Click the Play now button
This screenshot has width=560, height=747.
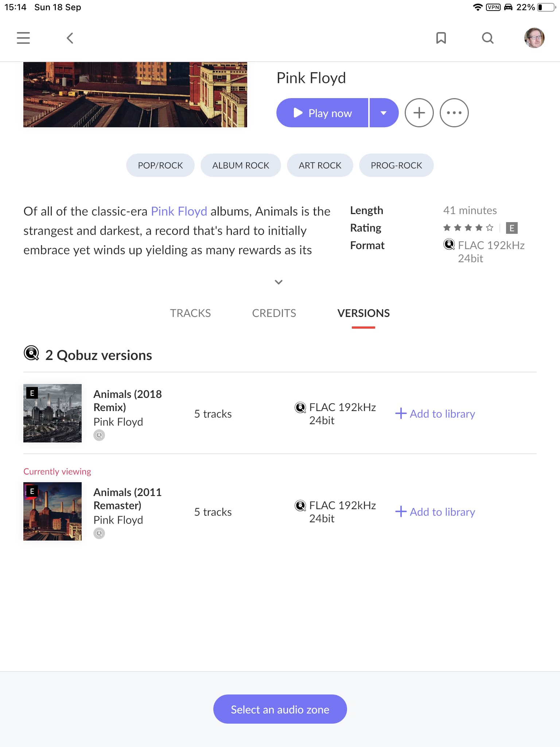322,113
